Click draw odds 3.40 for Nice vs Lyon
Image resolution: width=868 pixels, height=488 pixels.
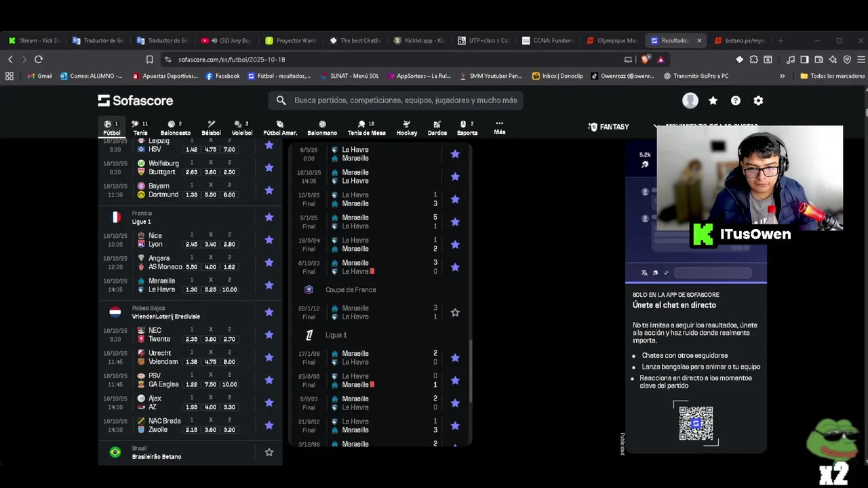(x=210, y=244)
